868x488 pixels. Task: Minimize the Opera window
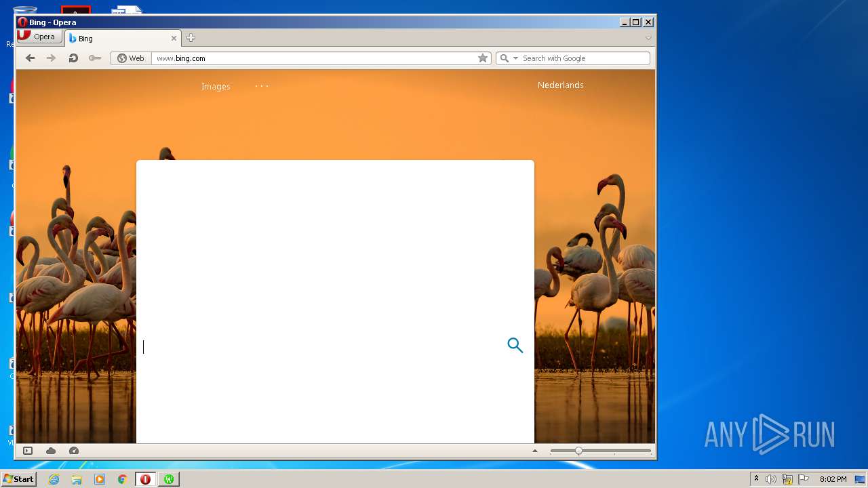(x=625, y=22)
